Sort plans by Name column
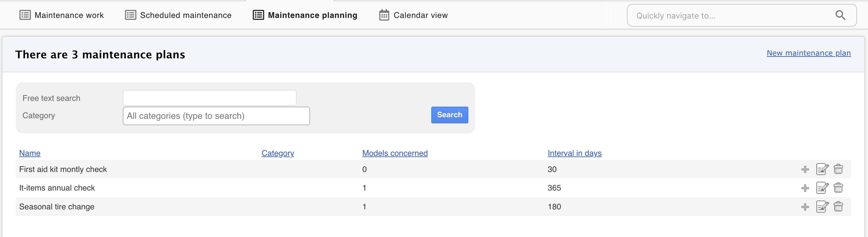 [x=30, y=153]
